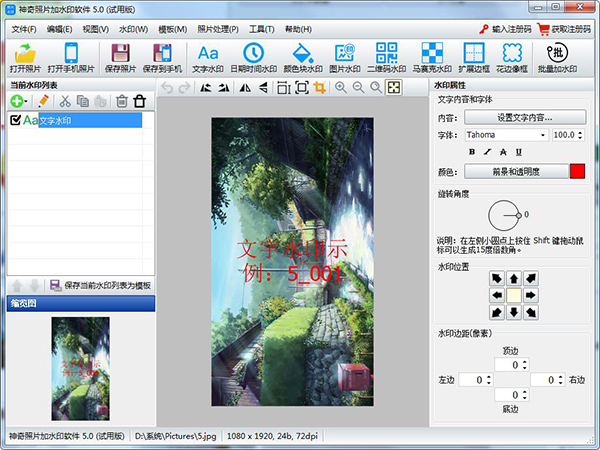Click the 马赛克水印 mosaic watermark icon
Screen dimensions: 600x450
click(432, 58)
